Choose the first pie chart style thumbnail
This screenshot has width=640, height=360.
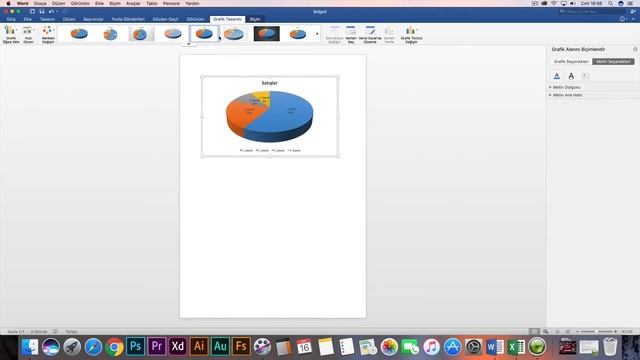(x=79, y=33)
